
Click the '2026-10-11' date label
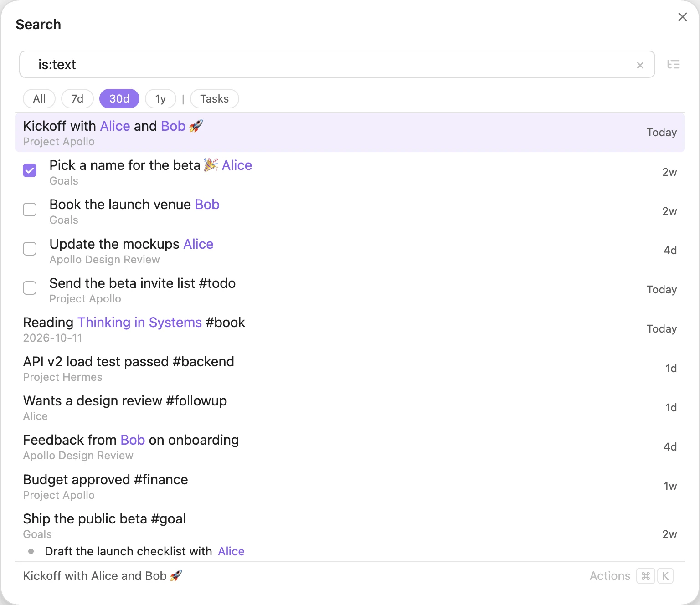click(x=53, y=338)
